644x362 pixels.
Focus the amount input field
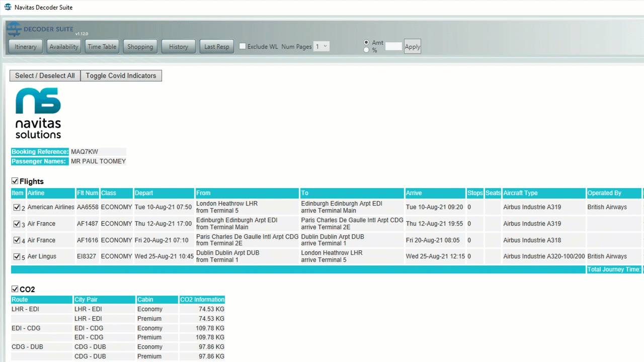[x=393, y=46]
